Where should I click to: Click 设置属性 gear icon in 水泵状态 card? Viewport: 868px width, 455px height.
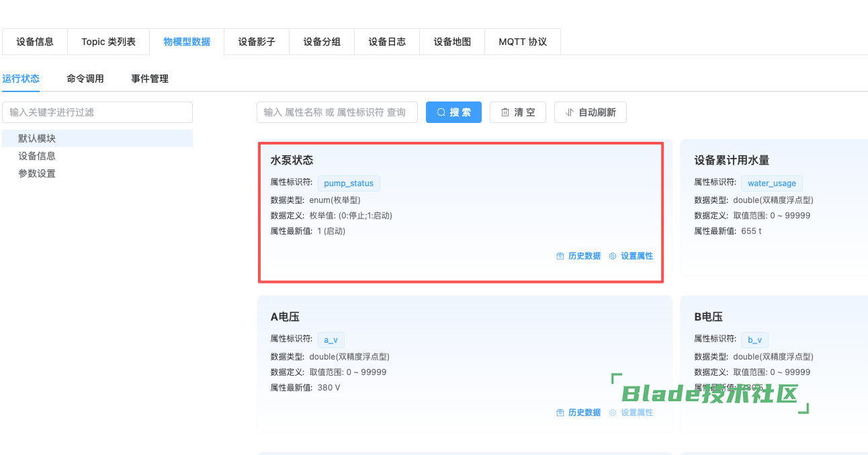613,256
